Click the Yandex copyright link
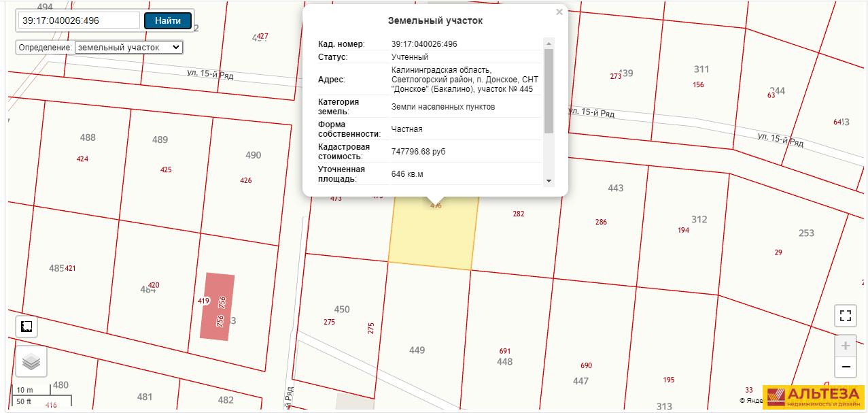This screenshot has width=868, height=413. (750, 401)
